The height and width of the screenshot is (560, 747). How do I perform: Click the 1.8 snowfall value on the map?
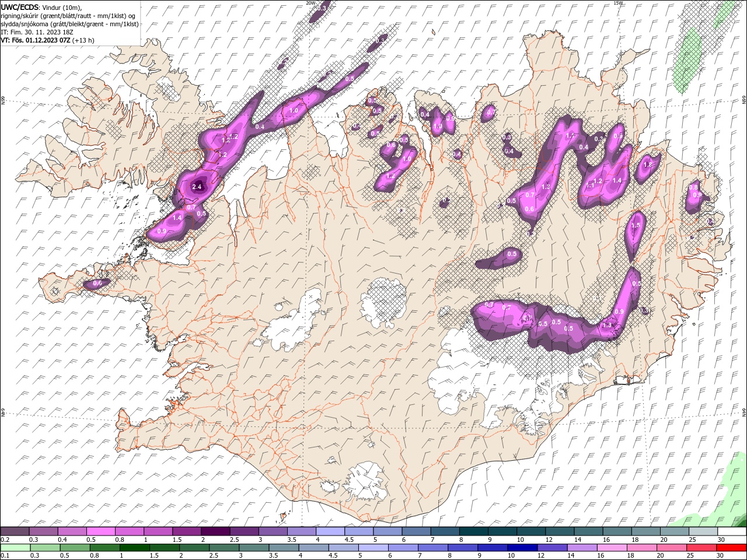[x=647, y=165]
